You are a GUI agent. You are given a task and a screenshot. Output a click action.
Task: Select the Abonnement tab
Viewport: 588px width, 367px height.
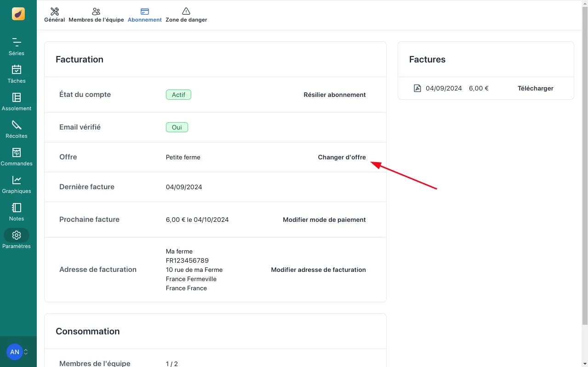tap(145, 15)
